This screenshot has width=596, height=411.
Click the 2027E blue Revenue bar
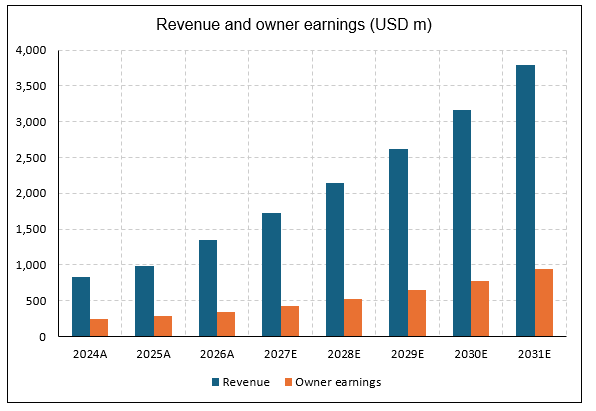pos(271,275)
